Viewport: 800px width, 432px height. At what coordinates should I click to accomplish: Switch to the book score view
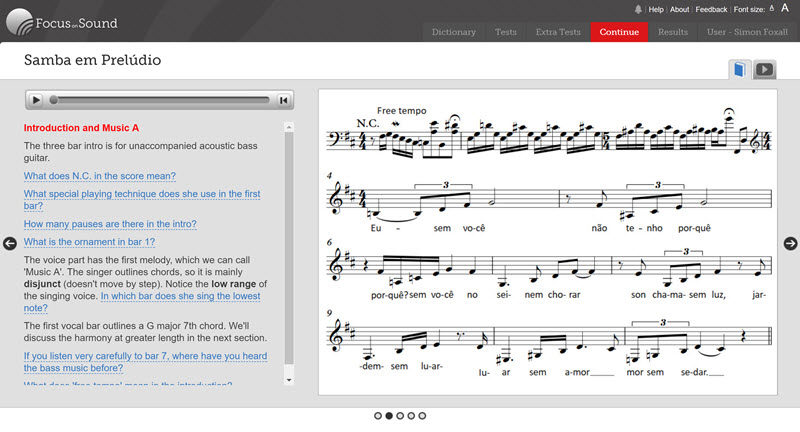[740, 69]
